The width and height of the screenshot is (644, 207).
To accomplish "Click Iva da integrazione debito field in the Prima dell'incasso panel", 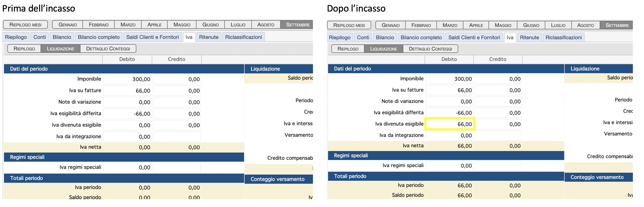I will pyautogui.click(x=127, y=137).
